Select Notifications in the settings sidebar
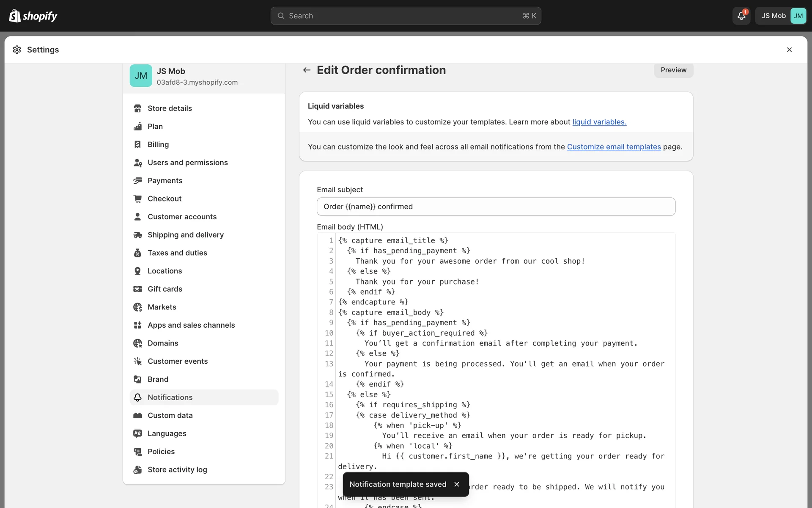The width and height of the screenshot is (812, 508). click(170, 398)
